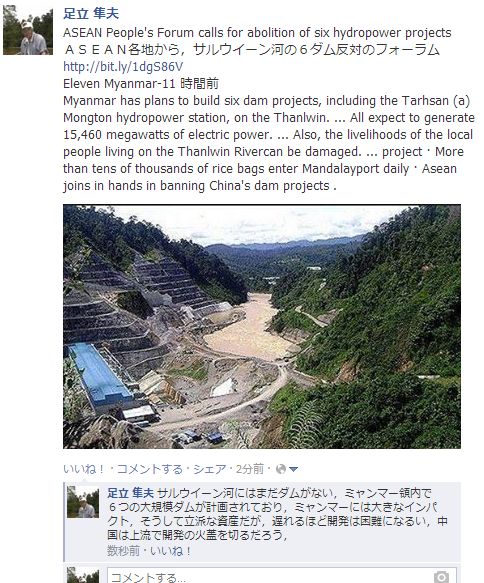Click the Eleven Myanmar source line

coord(141,84)
